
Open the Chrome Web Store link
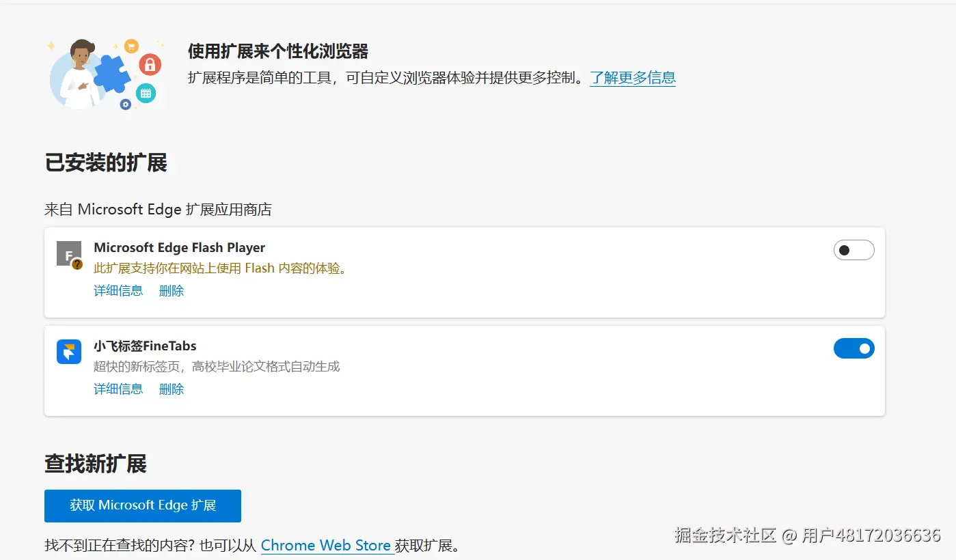point(326,545)
